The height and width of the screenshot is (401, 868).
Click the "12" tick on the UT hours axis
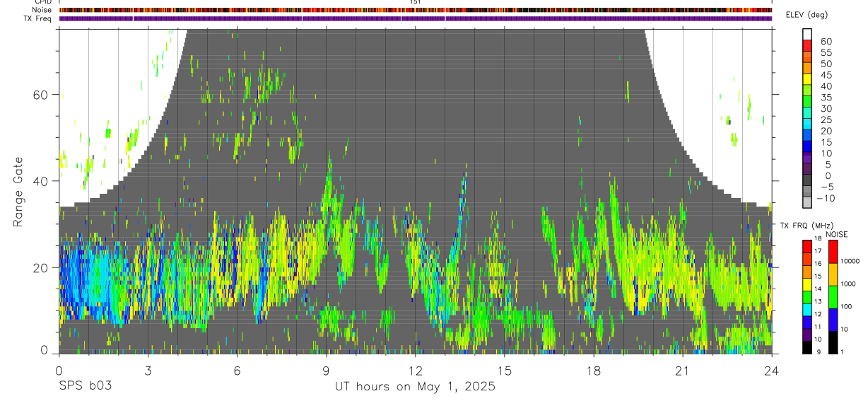[x=415, y=371]
